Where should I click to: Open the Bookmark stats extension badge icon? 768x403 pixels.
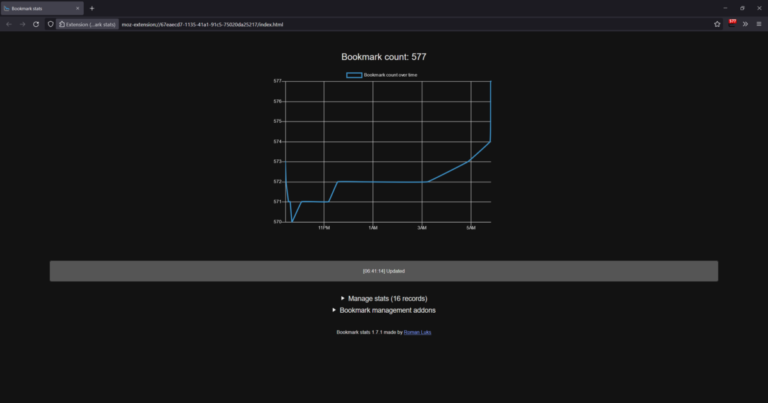point(732,23)
